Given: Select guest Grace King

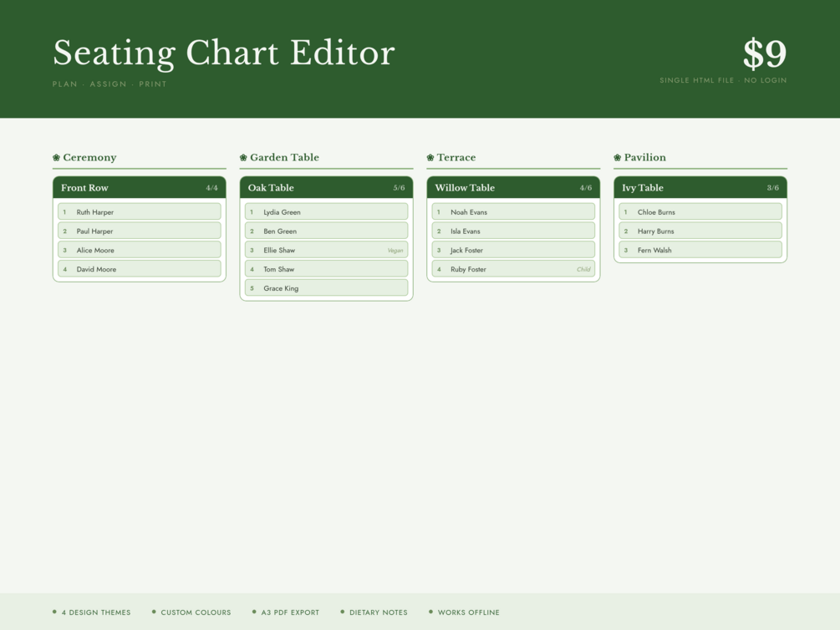Looking at the screenshot, I should (x=326, y=287).
